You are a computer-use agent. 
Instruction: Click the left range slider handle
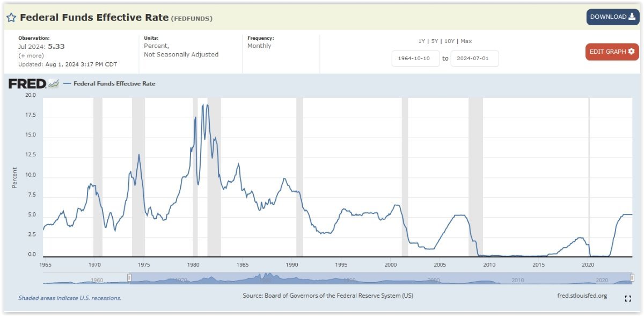[x=129, y=277]
